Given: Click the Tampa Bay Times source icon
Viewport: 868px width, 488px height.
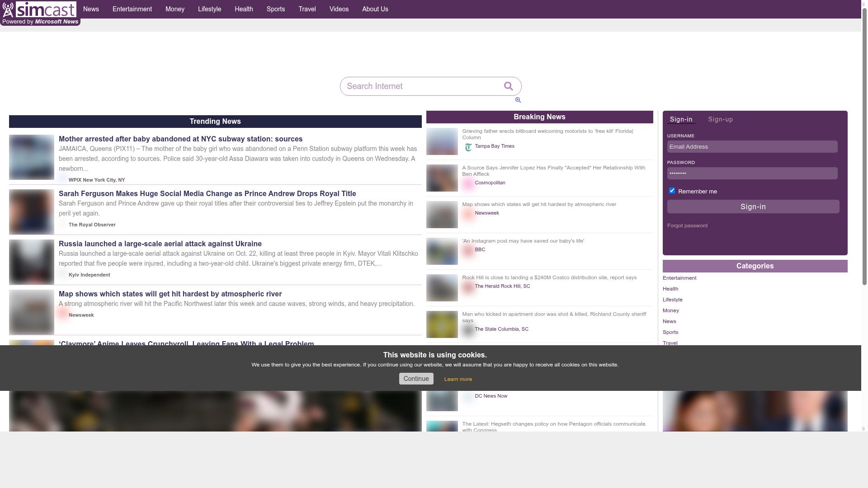Looking at the screenshot, I should pos(468,147).
